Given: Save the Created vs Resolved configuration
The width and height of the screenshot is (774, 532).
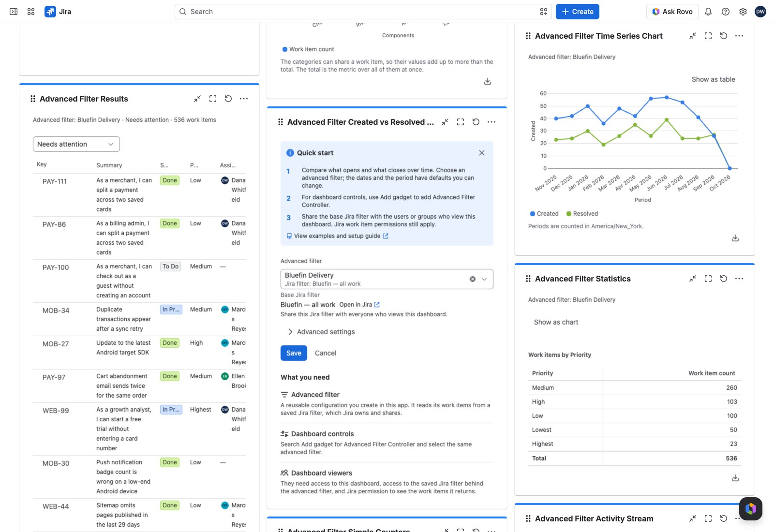Looking at the screenshot, I should point(294,353).
